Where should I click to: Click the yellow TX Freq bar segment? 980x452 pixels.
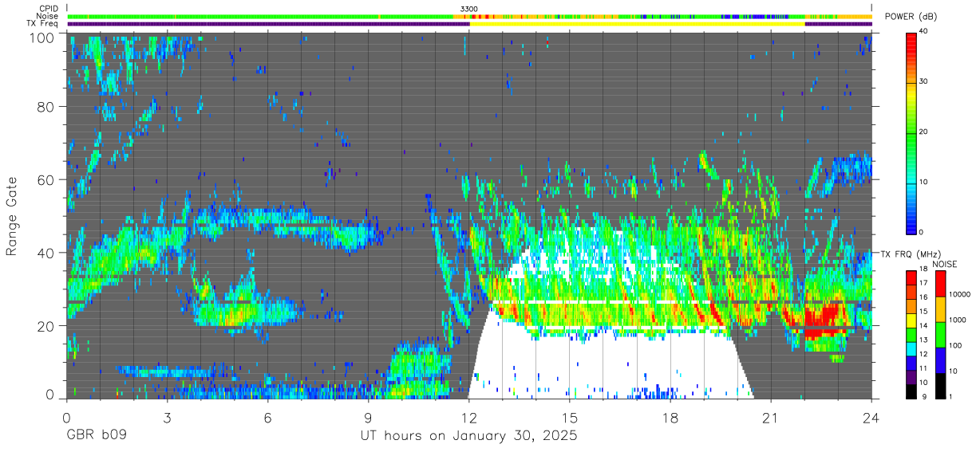pyautogui.click(x=637, y=24)
